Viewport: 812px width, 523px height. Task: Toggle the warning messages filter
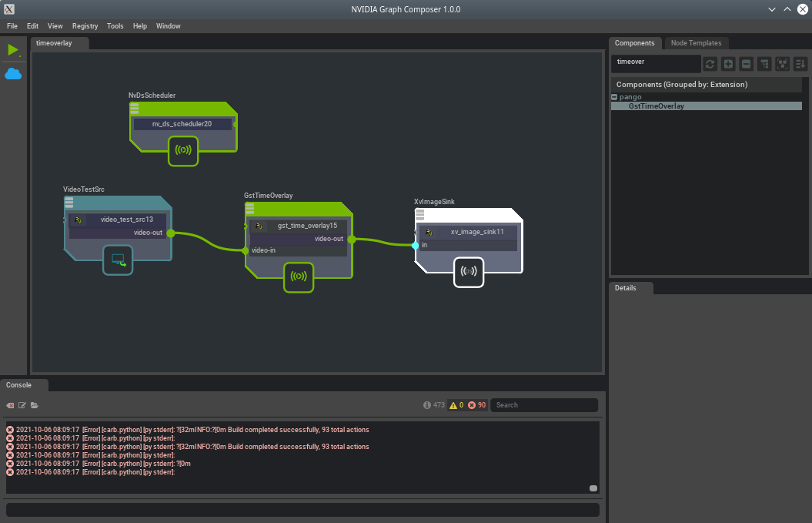[x=456, y=405]
